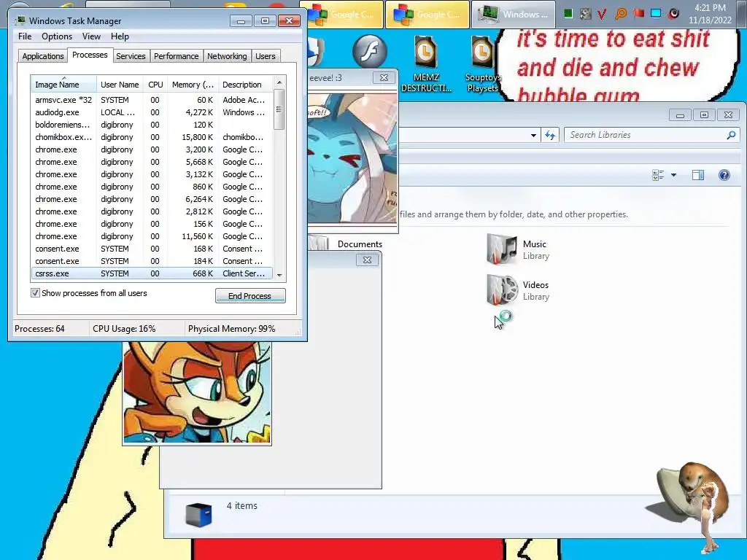Select the Processes tab
Image resolution: width=747 pixels, height=560 pixels.
point(90,55)
